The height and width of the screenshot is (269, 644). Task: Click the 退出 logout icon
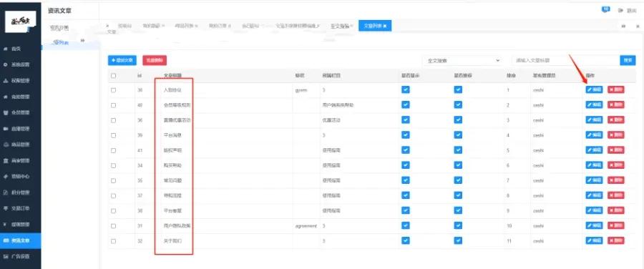(620, 10)
